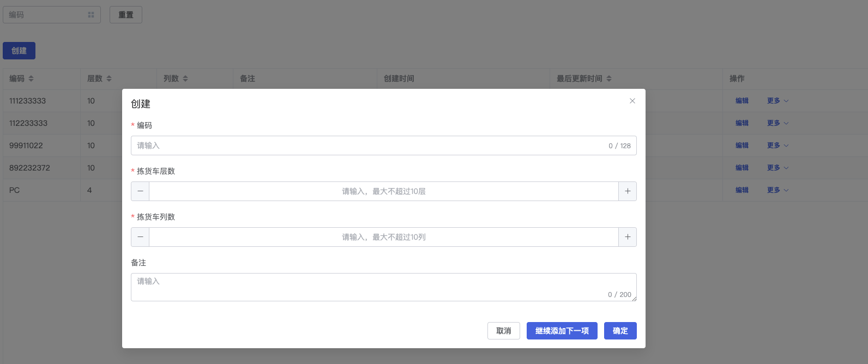
Task: Open 更多 dropdown for row 112233333
Action: (x=778, y=123)
